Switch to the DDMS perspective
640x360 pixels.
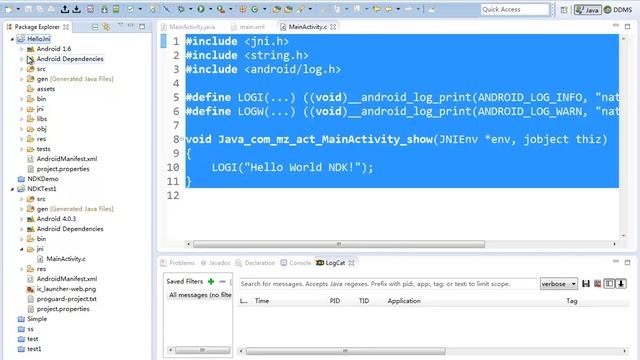618,10
